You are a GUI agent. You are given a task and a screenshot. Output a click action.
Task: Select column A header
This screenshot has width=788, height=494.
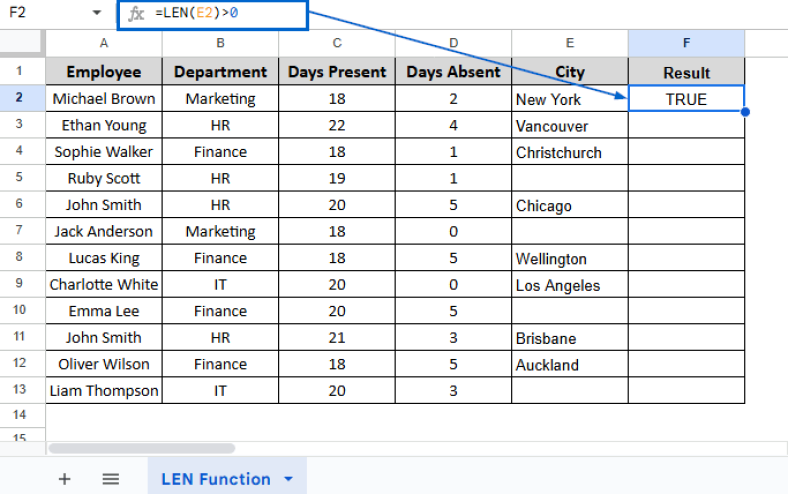point(104,43)
